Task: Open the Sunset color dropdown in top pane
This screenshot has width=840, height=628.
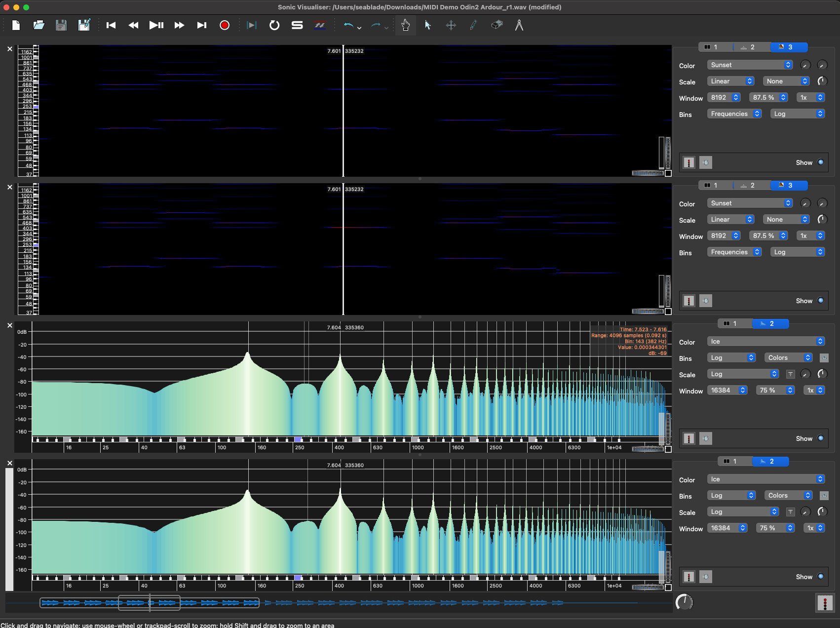Action: (749, 65)
